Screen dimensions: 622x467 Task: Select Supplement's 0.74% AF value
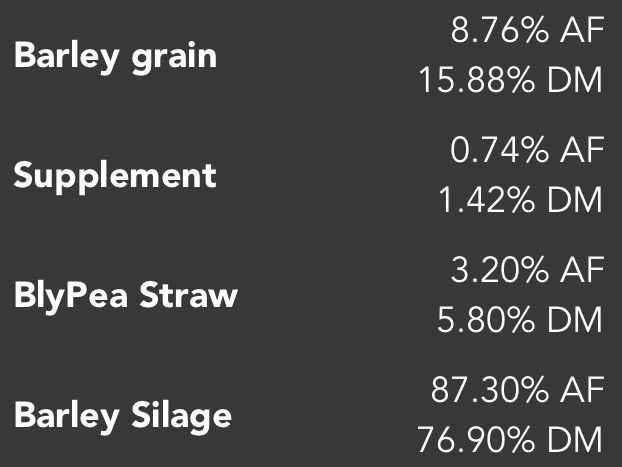click(527, 151)
